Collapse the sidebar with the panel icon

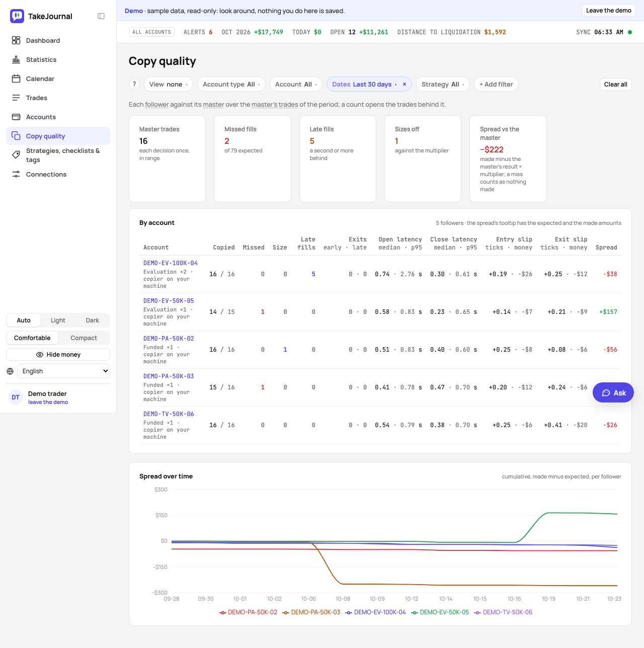pos(101,16)
